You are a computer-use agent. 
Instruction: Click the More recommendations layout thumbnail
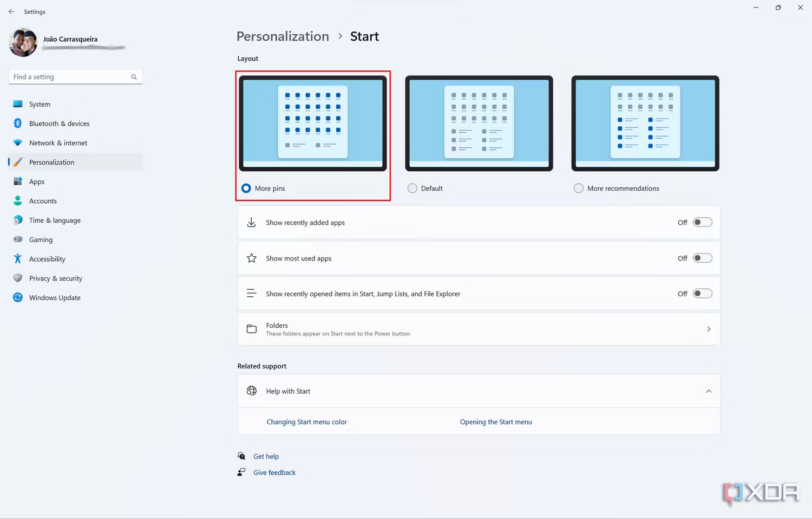(645, 124)
